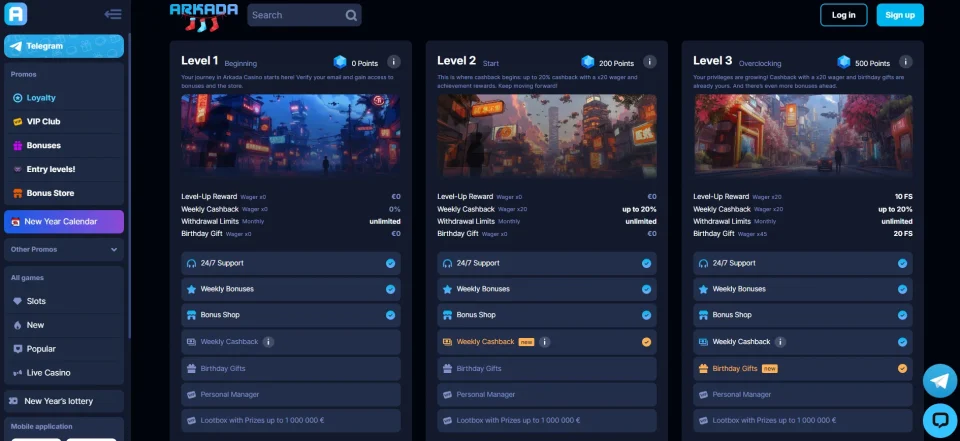Open the live chat bubble button
Screen dimensions: 960x441
click(x=940, y=420)
